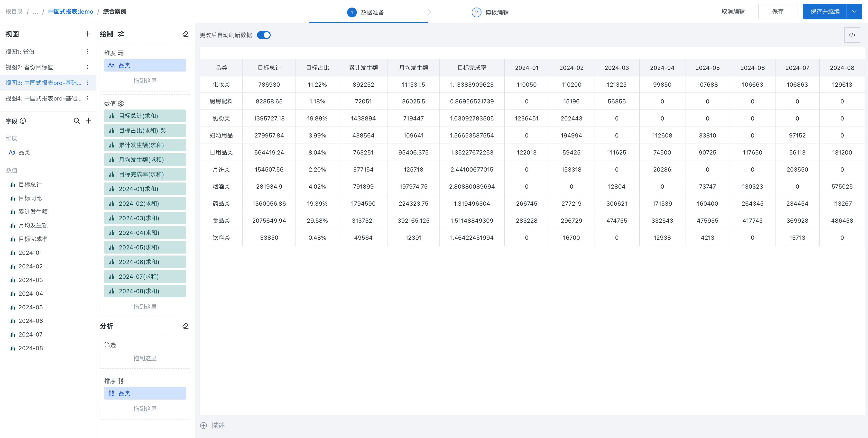
Task: Toggle 更改后自动刷新数据 switch
Action: click(x=264, y=35)
